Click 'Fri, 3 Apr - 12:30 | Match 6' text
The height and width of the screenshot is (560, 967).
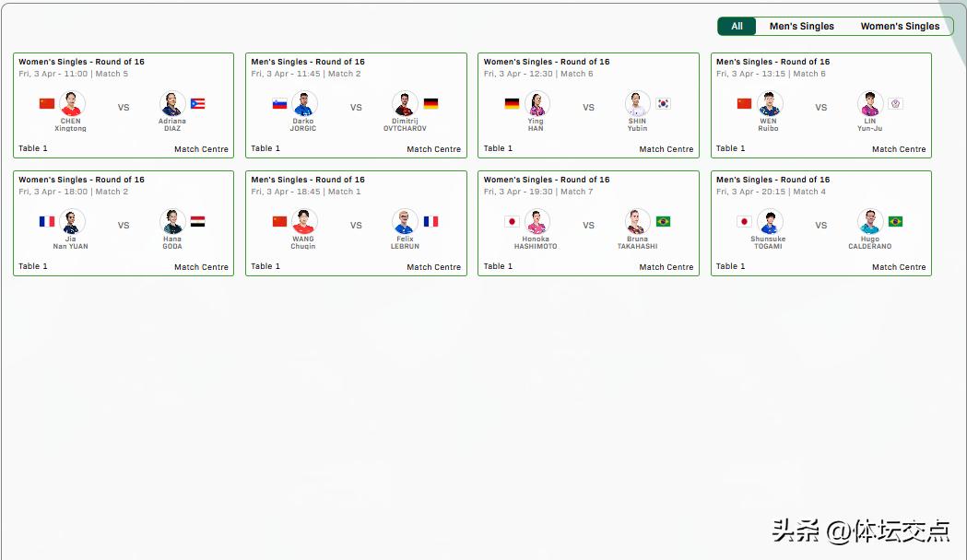click(538, 74)
